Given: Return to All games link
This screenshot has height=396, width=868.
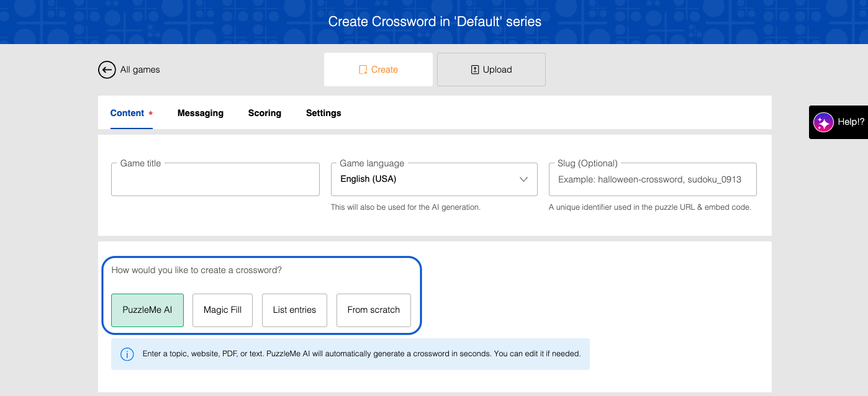Looking at the screenshot, I should pyautogui.click(x=140, y=70).
